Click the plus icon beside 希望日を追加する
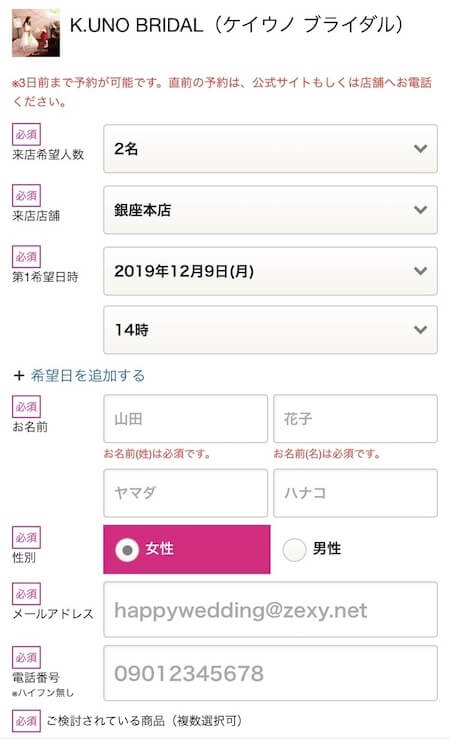The height and width of the screenshot is (739, 450). click(19, 376)
